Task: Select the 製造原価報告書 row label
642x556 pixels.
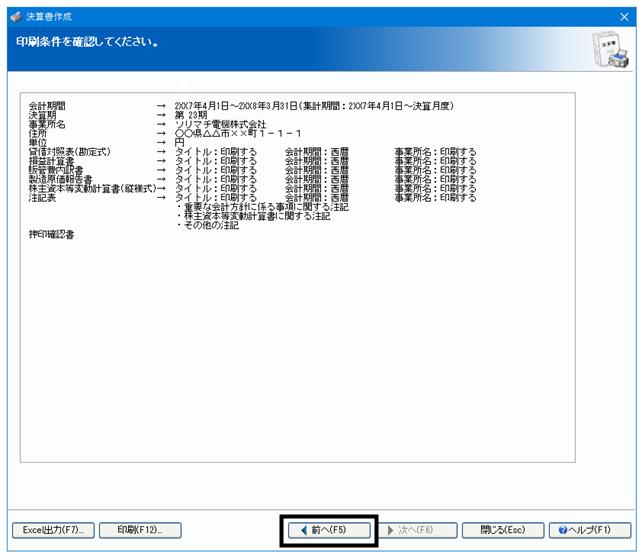Action: point(61,179)
